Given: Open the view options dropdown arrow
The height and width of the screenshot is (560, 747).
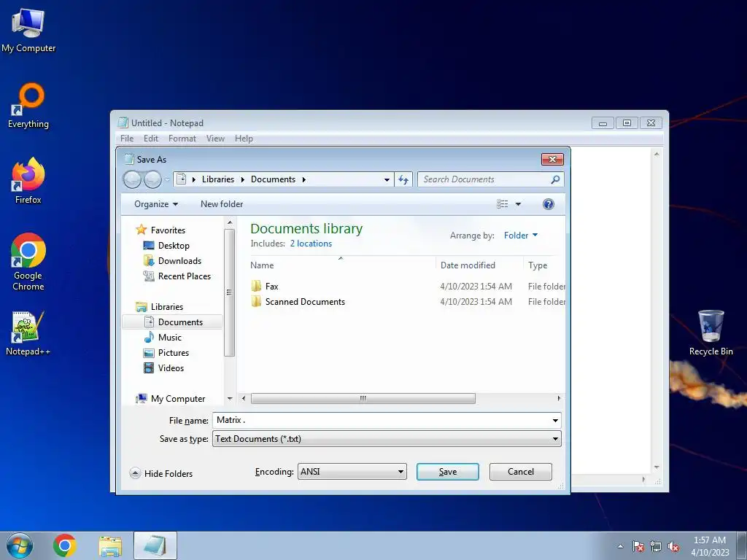Looking at the screenshot, I should [519, 204].
